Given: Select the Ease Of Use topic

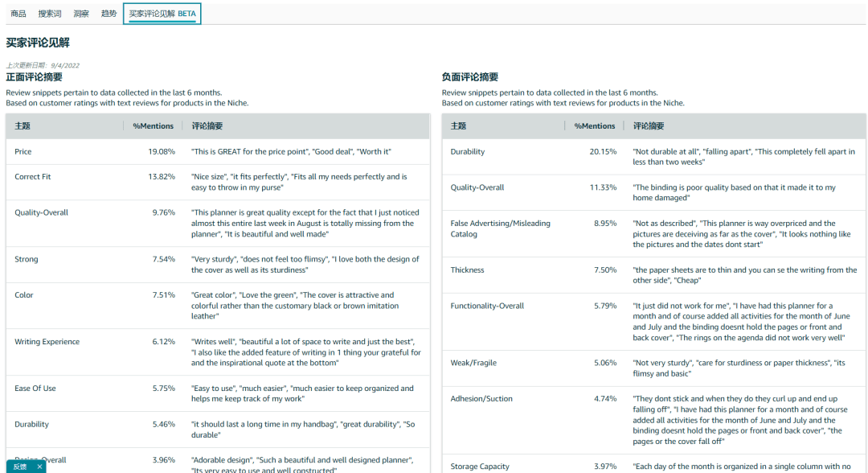Looking at the screenshot, I should click(x=35, y=389).
